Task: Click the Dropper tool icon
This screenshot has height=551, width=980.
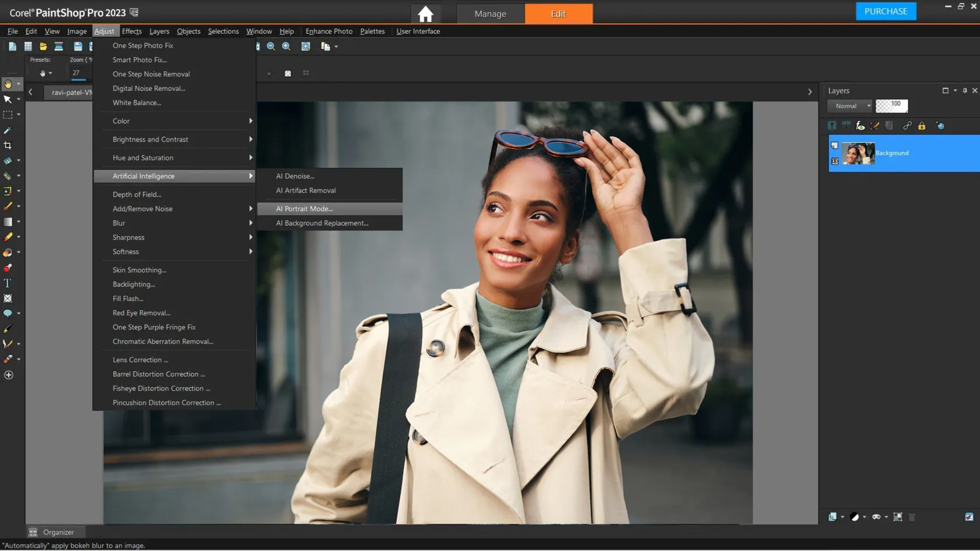Action: 8,130
